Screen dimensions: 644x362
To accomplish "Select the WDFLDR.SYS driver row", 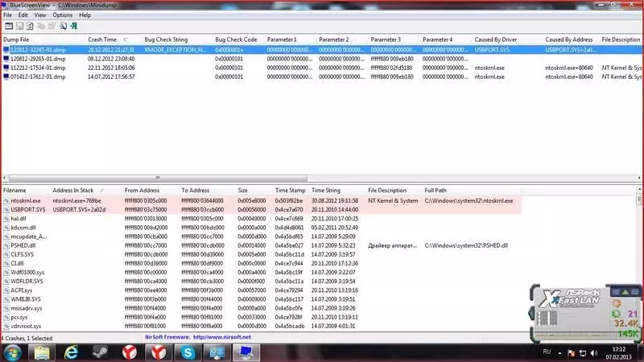I will click(262, 282).
